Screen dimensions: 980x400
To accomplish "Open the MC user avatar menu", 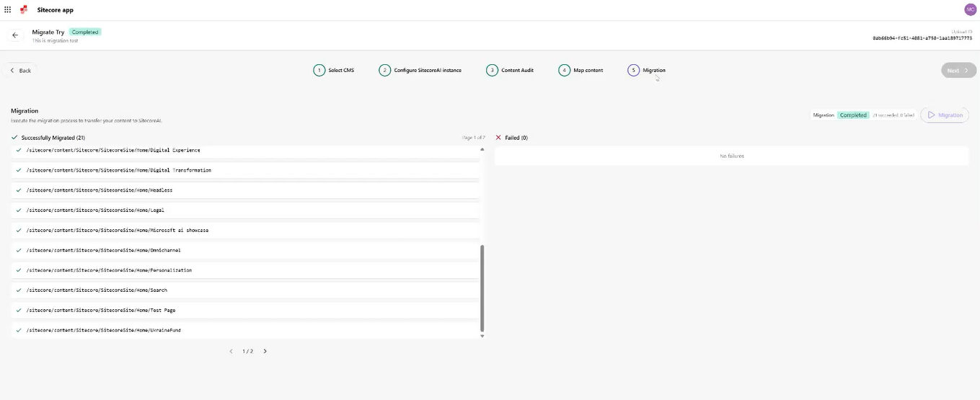I will [970, 9].
